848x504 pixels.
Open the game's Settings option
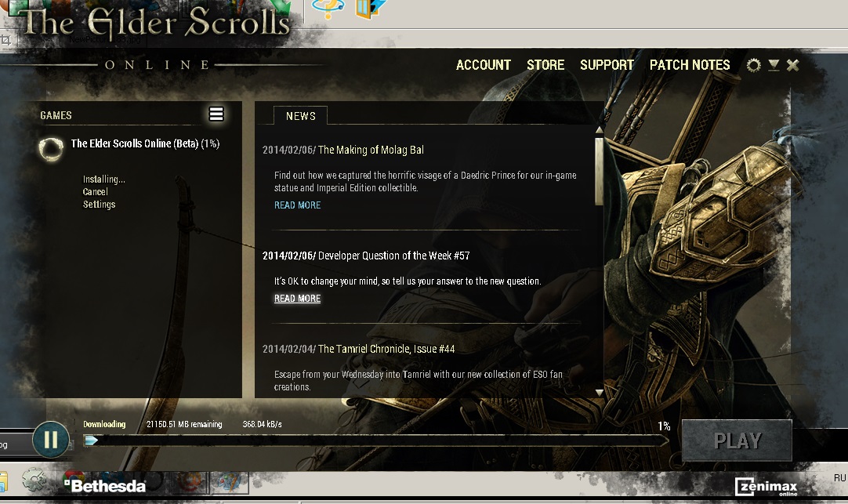pyautogui.click(x=99, y=205)
